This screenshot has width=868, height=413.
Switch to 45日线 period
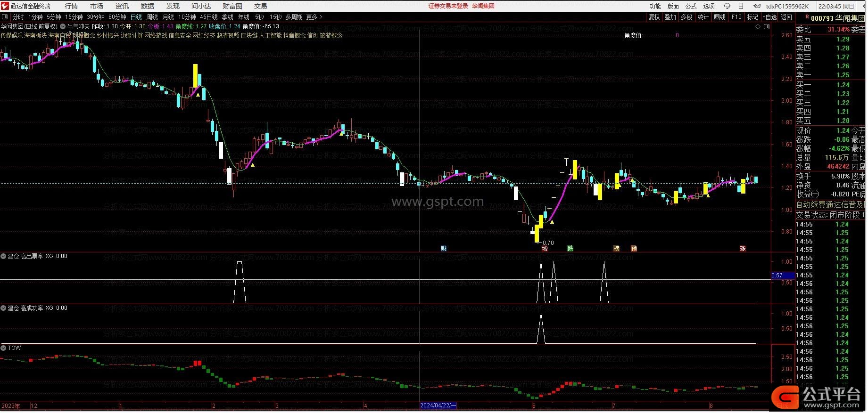click(x=209, y=17)
